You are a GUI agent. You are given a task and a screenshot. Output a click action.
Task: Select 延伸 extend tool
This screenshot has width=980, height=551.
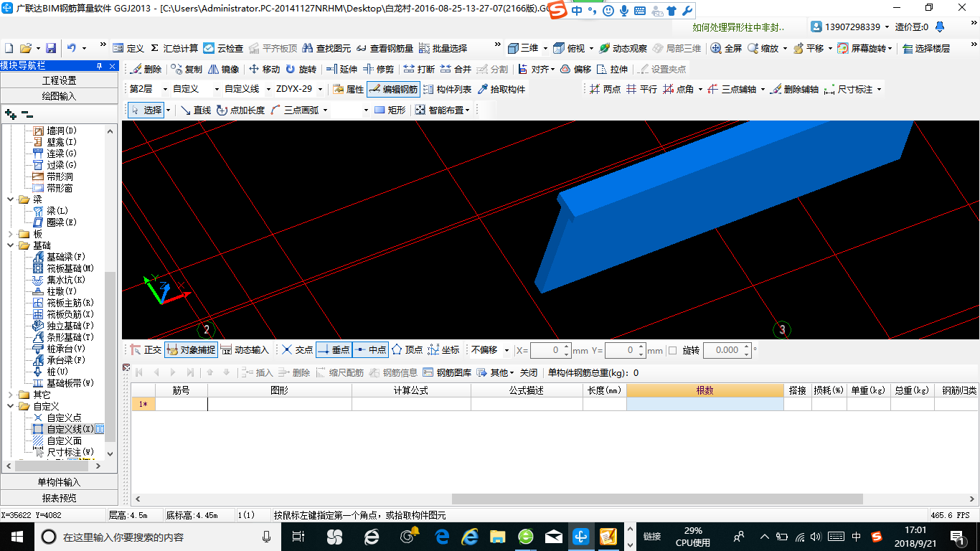click(341, 70)
